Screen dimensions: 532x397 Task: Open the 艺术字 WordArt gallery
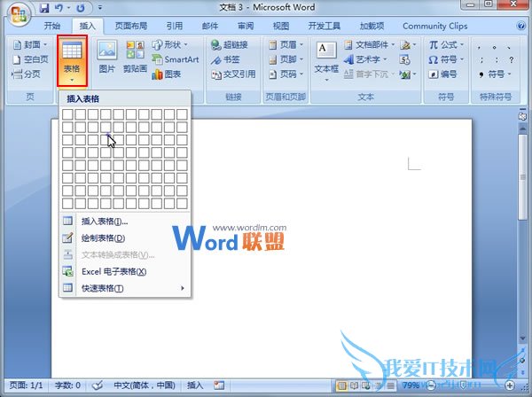tap(365, 59)
